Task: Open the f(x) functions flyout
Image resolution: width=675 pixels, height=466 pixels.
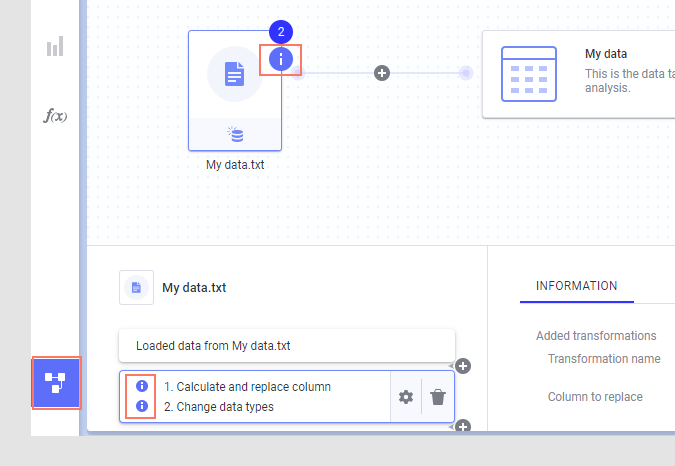Action: [55, 116]
